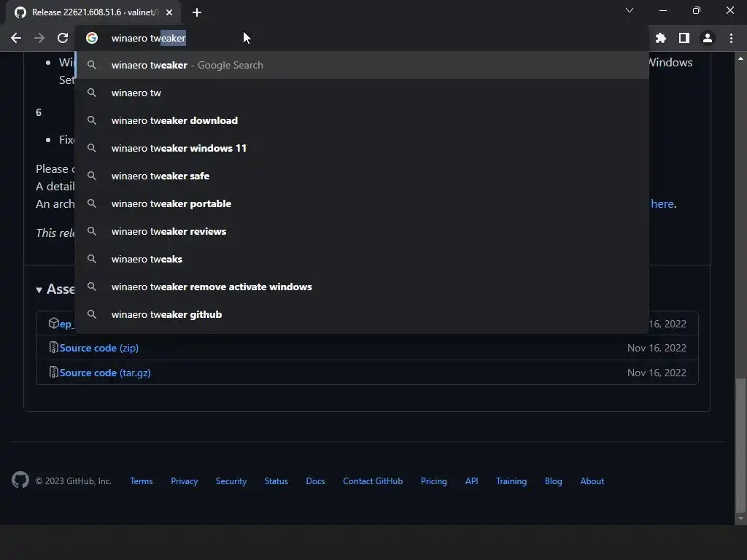Click the package icon of the ep_ asset
The width and height of the screenshot is (747, 560).
[53, 323]
